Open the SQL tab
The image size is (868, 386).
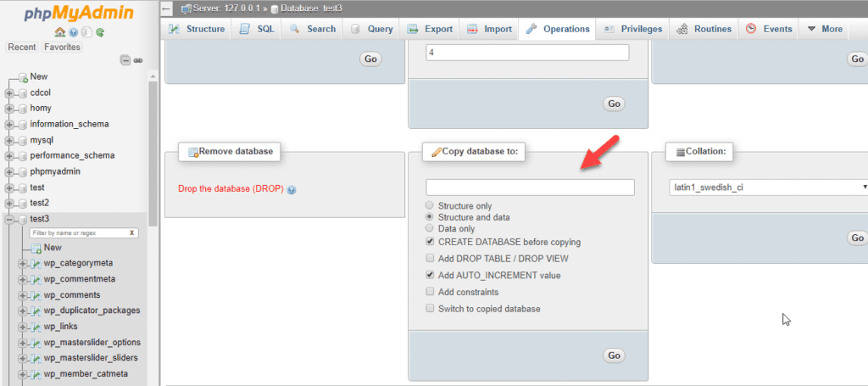257,30
